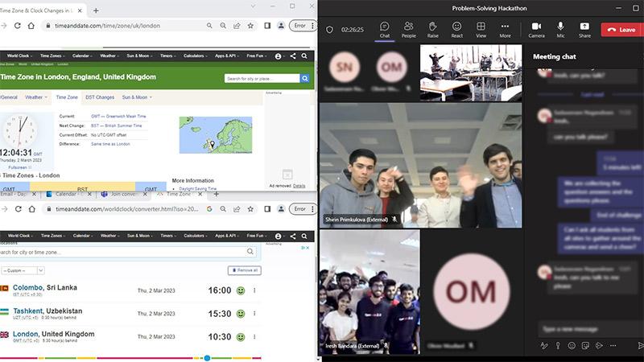Screen dimensions: 644x362
Task: Click search icon in converter location field
Action: click(x=250, y=251)
